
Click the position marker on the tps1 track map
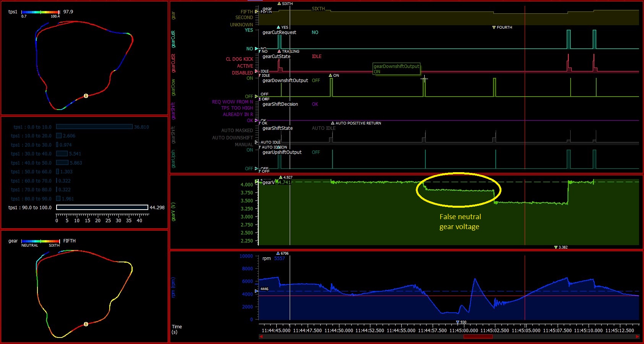[86, 95]
